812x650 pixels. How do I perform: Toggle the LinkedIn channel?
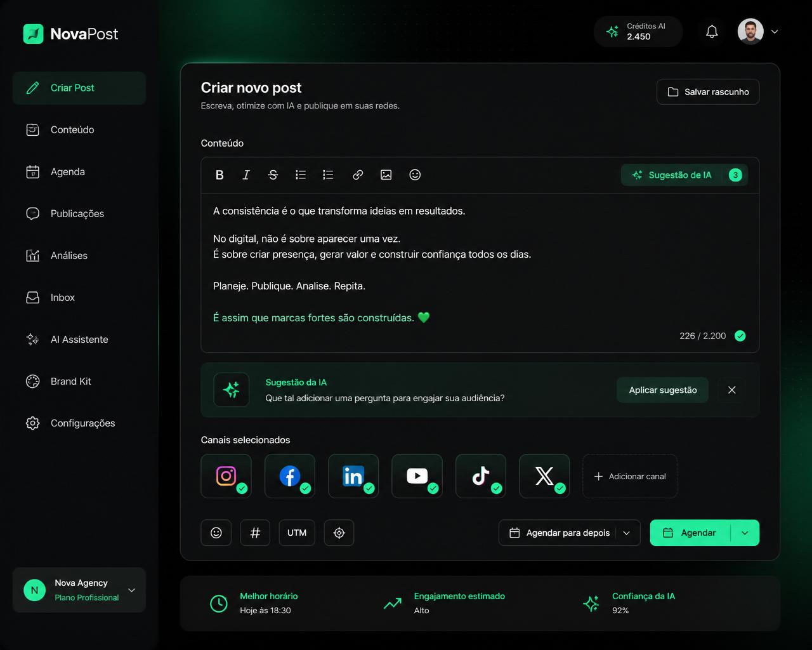pos(353,476)
